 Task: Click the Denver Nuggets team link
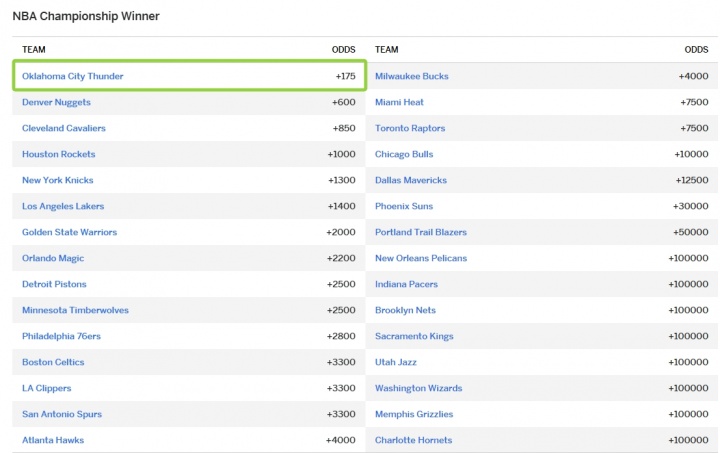56,102
